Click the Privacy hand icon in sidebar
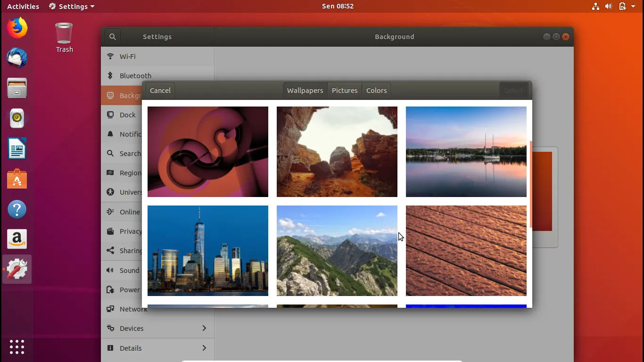 click(x=110, y=231)
